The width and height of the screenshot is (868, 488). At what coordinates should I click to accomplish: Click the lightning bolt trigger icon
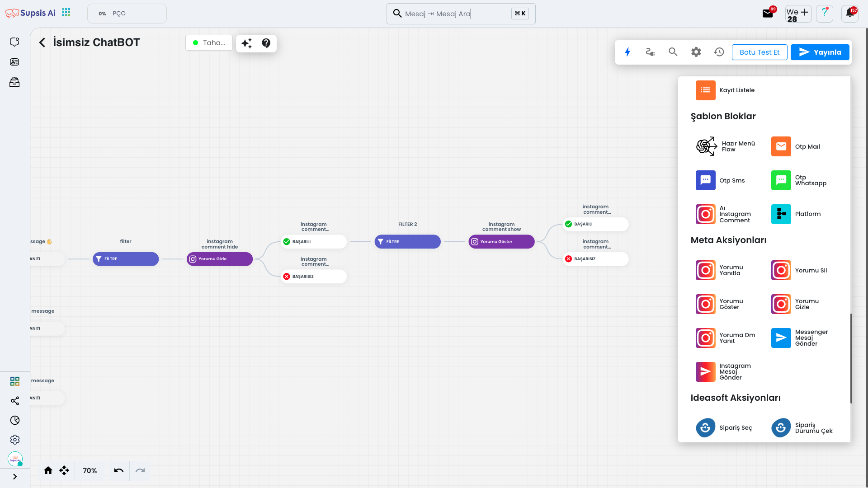(x=627, y=52)
